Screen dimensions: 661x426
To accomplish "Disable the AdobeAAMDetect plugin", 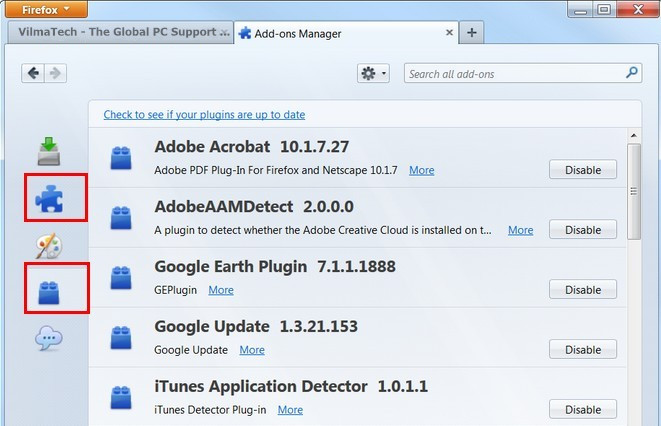I will pyautogui.click(x=583, y=230).
